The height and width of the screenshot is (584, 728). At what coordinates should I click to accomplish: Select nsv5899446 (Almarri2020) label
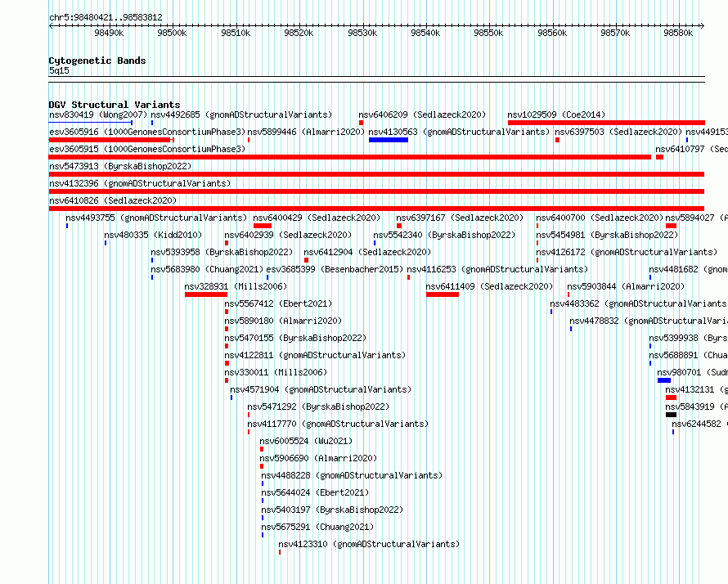tap(306, 132)
